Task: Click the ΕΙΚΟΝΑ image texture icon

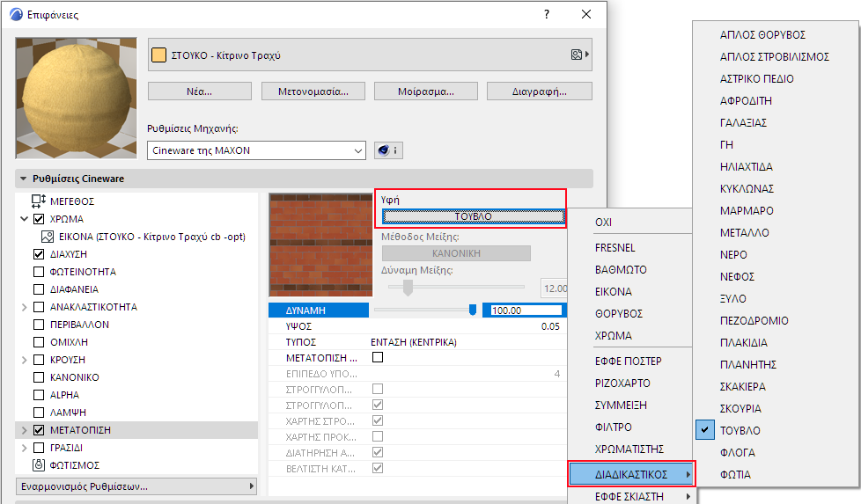Action: tap(48, 237)
